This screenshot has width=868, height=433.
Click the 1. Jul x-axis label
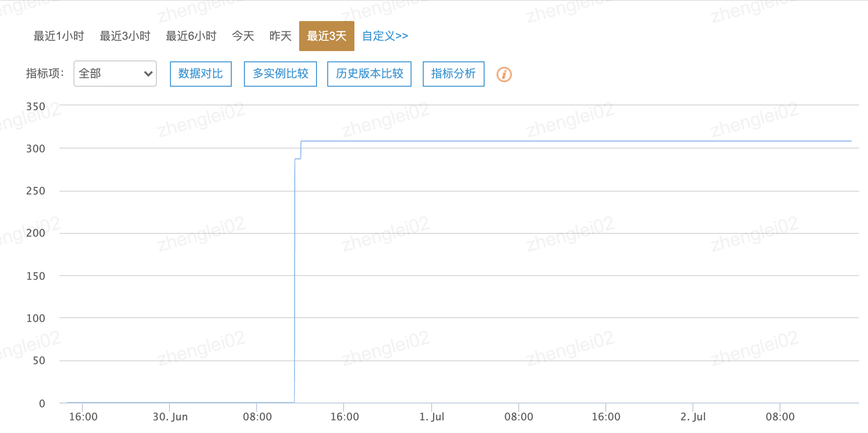432,417
